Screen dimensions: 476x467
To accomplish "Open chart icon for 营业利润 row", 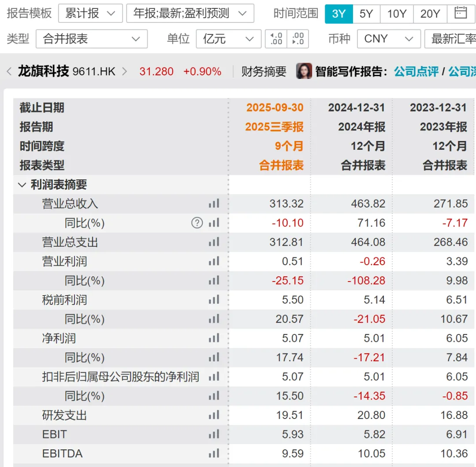I will (214, 261).
